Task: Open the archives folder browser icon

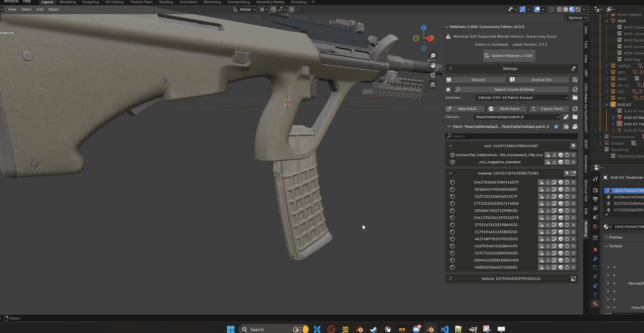Action: 575,98
